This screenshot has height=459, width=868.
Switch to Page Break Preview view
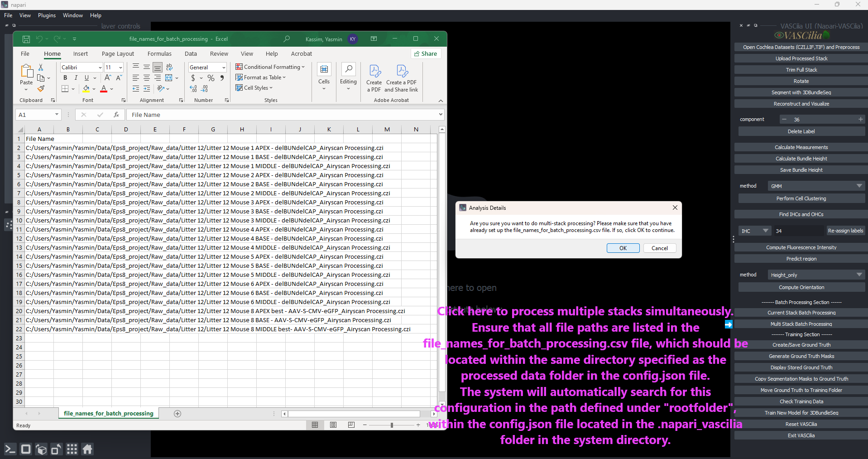click(x=351, y=425)
